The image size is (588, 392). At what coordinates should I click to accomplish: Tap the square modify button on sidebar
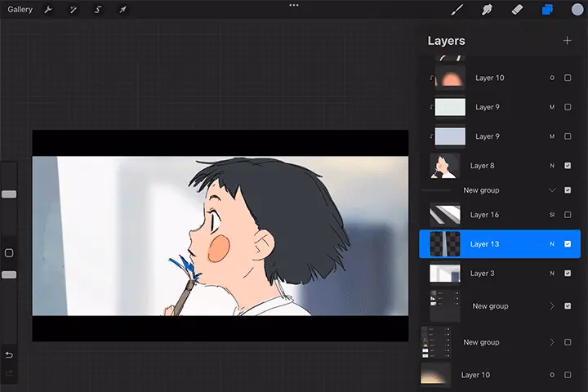point(9,253)
